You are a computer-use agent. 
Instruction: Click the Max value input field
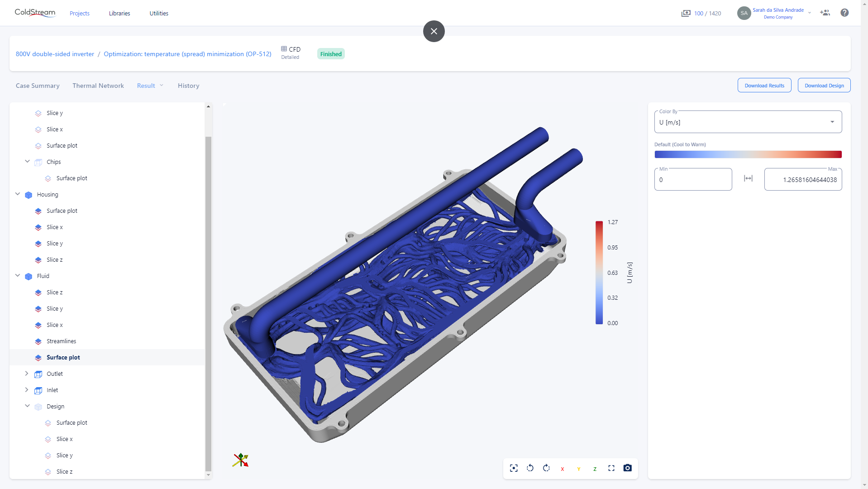point(803,179)
